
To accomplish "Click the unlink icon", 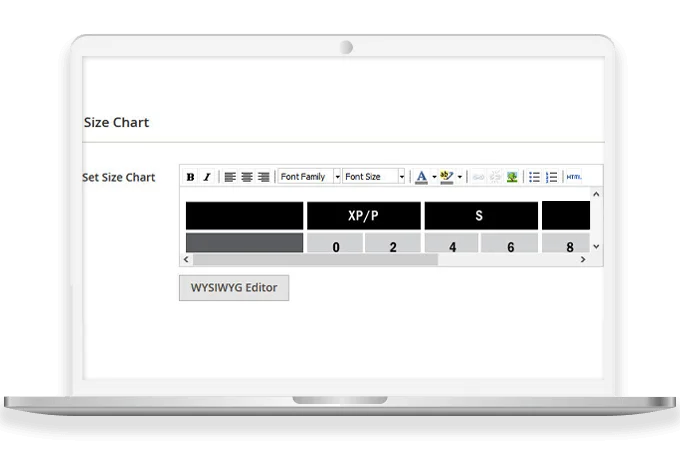I will (495, 177).
